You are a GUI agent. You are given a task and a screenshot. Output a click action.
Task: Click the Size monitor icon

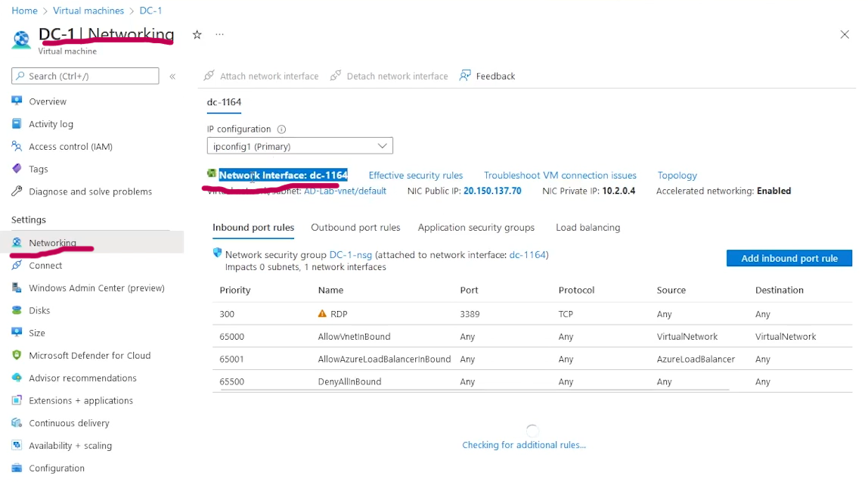(17, 332)
